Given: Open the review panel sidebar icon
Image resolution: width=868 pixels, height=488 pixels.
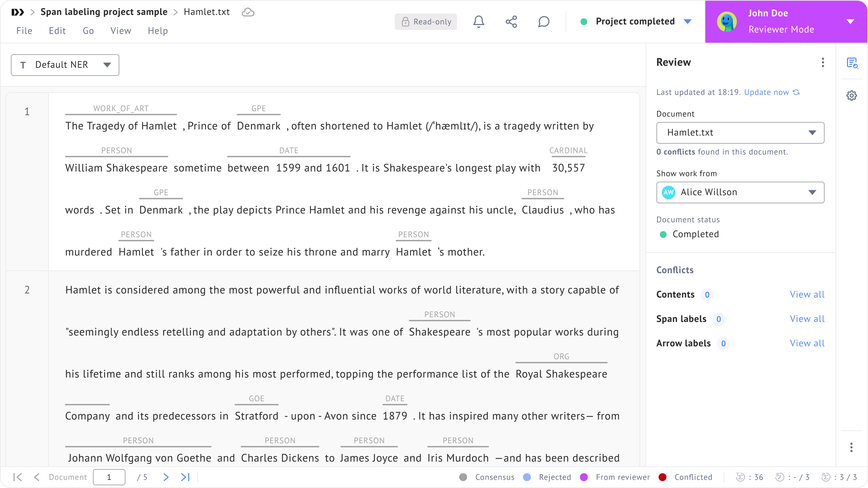Looking at the screenshot, I should [x=852, y=63].
